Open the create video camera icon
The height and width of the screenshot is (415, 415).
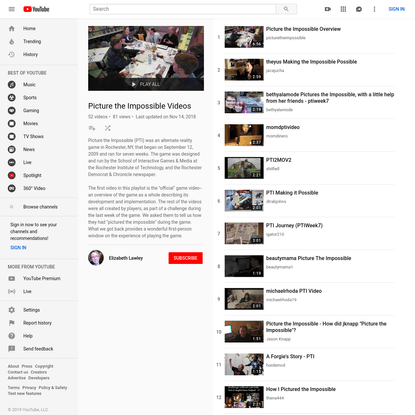[328, 9]
